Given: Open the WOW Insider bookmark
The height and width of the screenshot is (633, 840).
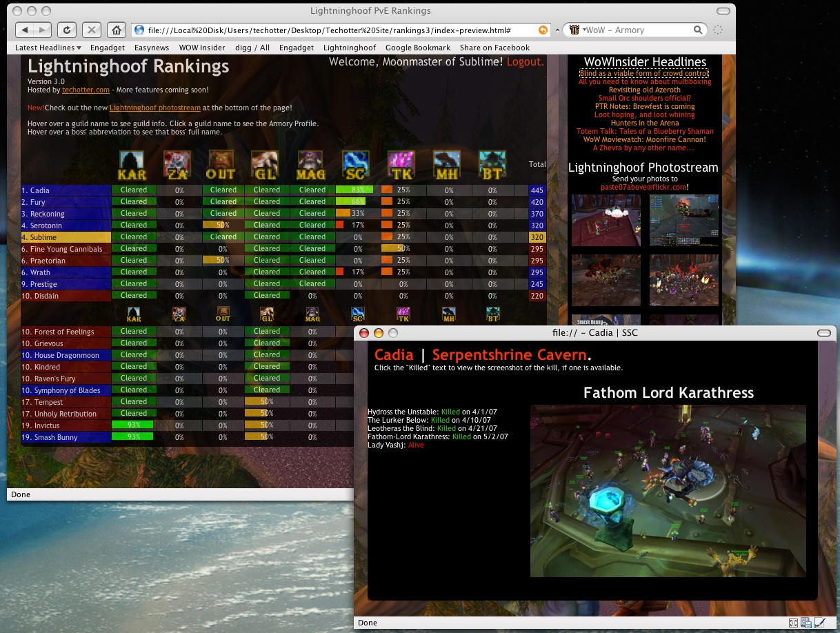Looking at the screenshot, I should [x=202, y=48].
